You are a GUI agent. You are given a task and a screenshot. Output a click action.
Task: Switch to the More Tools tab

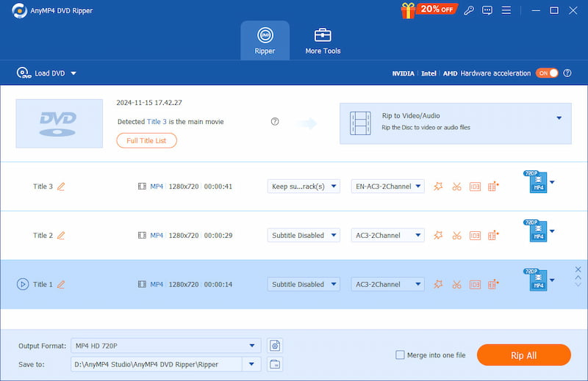tap(323, 41)
